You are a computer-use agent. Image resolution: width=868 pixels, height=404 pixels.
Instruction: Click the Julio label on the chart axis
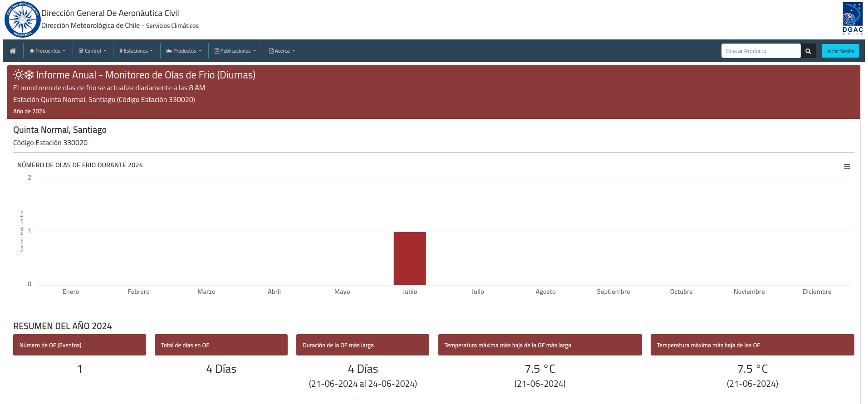478,292
